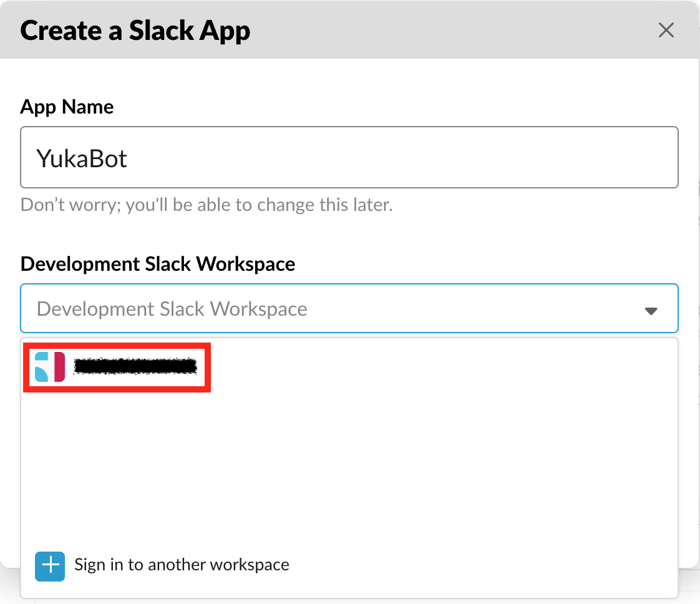
Task: Click the Development Slack Workspace heading label
Action: [158, 265]
